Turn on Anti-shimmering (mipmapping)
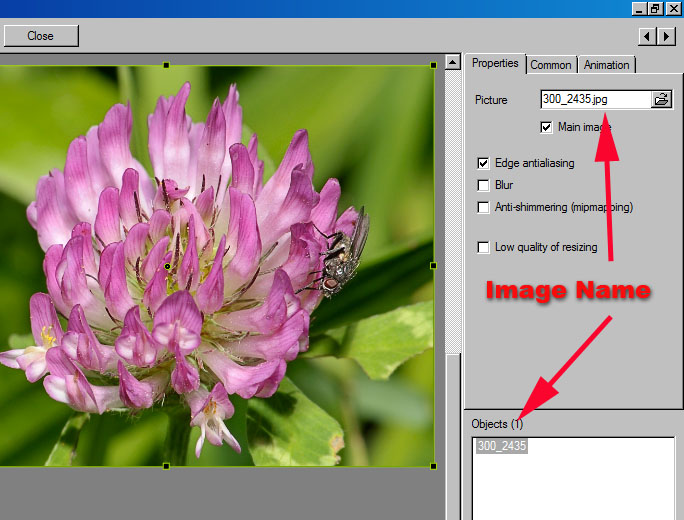 click(x=484, y=207)
